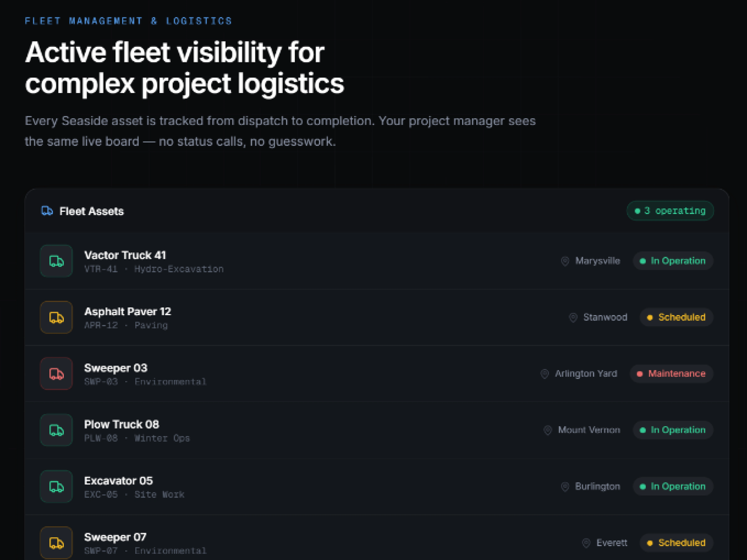The width and height of the screenshot is (747, 560).
Task: Click the Sweeper 07 yellow truck icon
Action: pyautogui.click(x=56, y=543)
